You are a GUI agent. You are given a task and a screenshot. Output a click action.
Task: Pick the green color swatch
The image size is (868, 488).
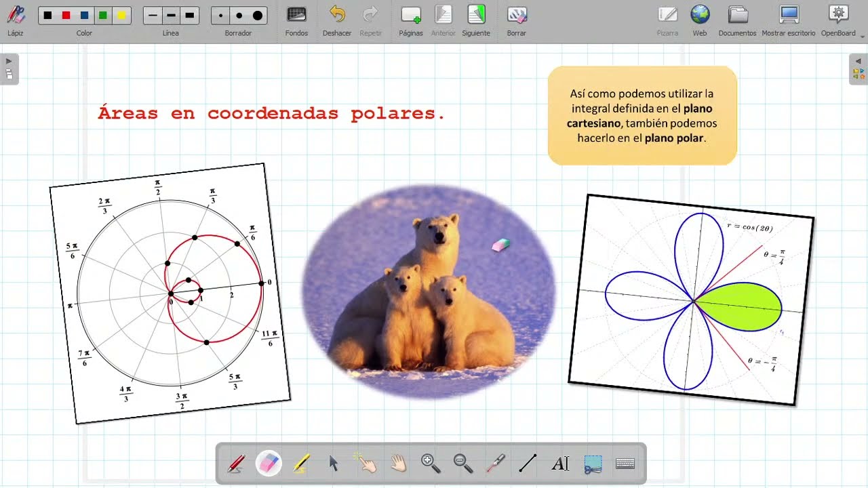[x=102, y=15]
